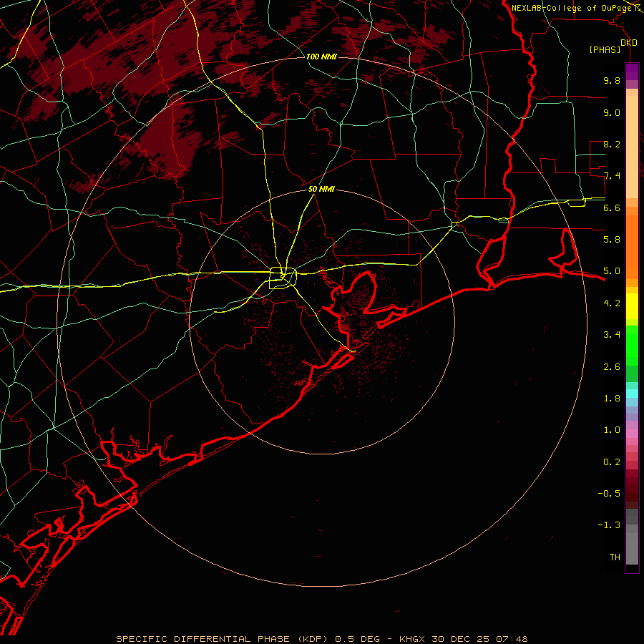Click the scale value "9.8"
Viewport: 644px width, 644px height.
[612, 80]
